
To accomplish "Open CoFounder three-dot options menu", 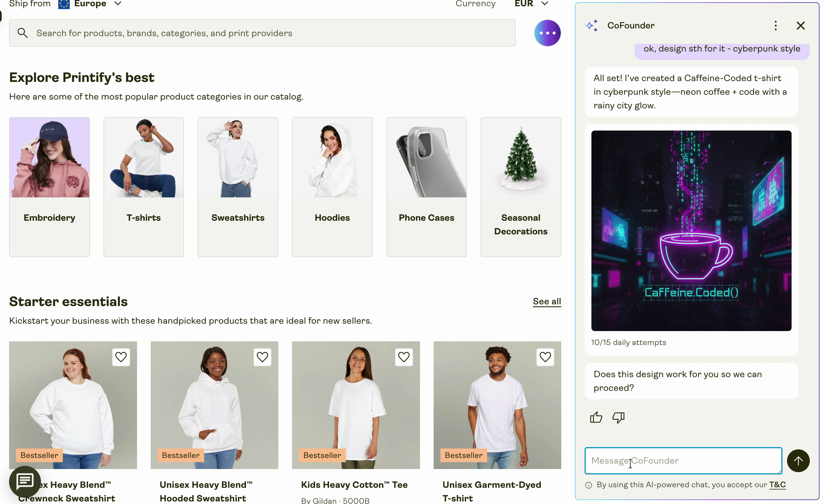I will click(x=775, y=25).
